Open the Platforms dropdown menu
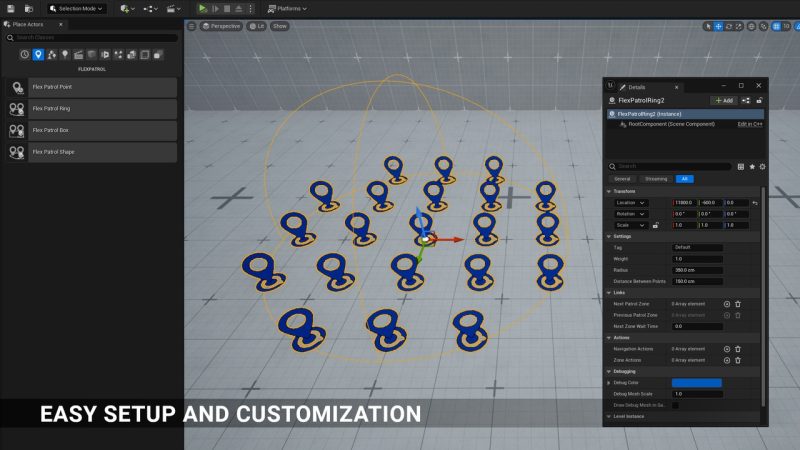 [285, 8]
